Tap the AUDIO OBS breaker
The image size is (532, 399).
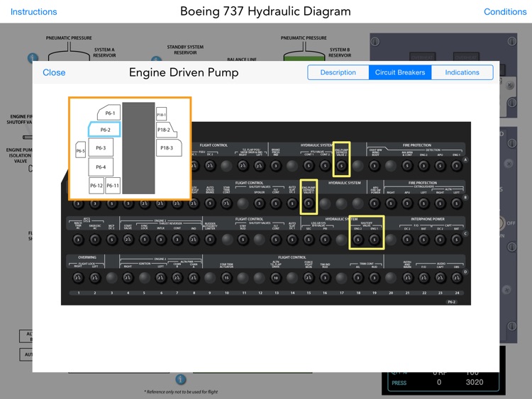[457, 278]
